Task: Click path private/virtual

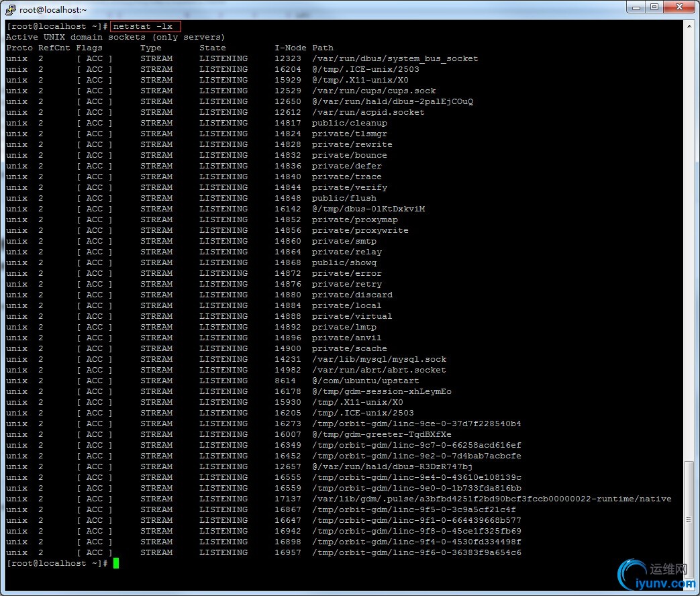Action: 352,316
